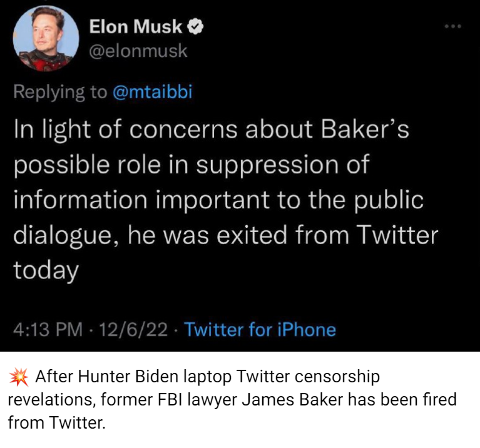Screen dimensions: 480x448
Task: Click the collision emoji in the caption
Action: (x=19, y=377)
